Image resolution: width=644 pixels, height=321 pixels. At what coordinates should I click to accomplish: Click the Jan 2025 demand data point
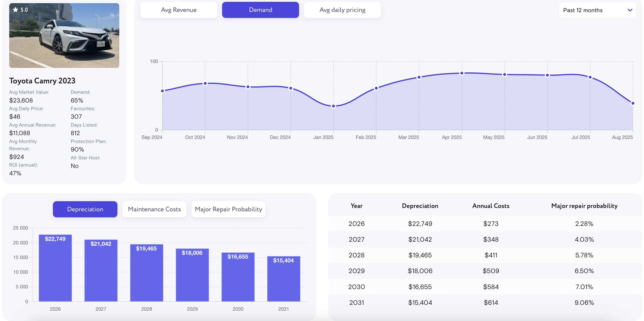click(x=333, y=106)
